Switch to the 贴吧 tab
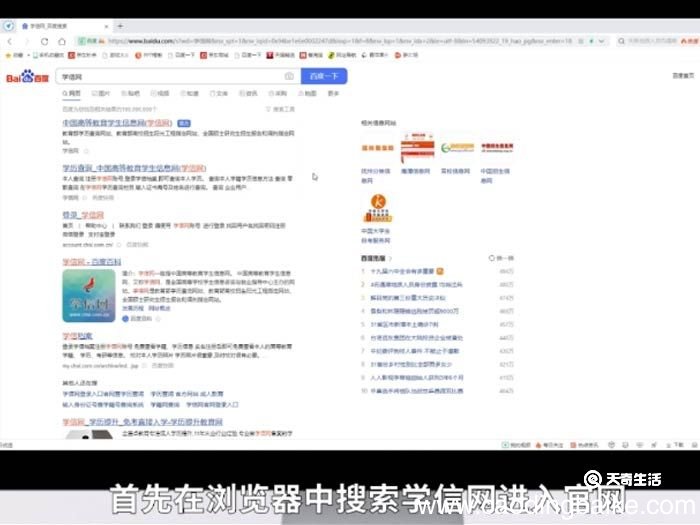This screenshot has height=525, width=700. pyautogui.click(x=130, y=93)
